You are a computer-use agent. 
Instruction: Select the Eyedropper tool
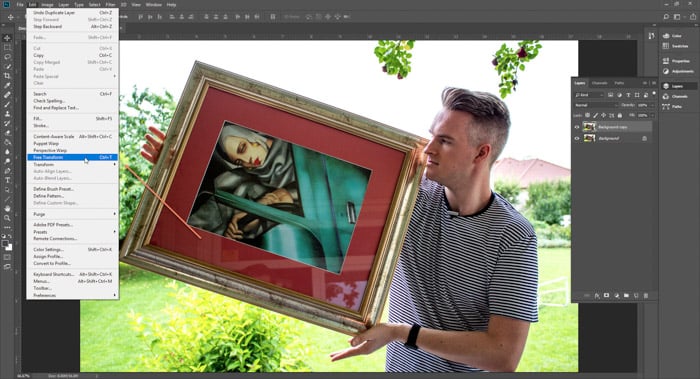[x=7, y=85]
